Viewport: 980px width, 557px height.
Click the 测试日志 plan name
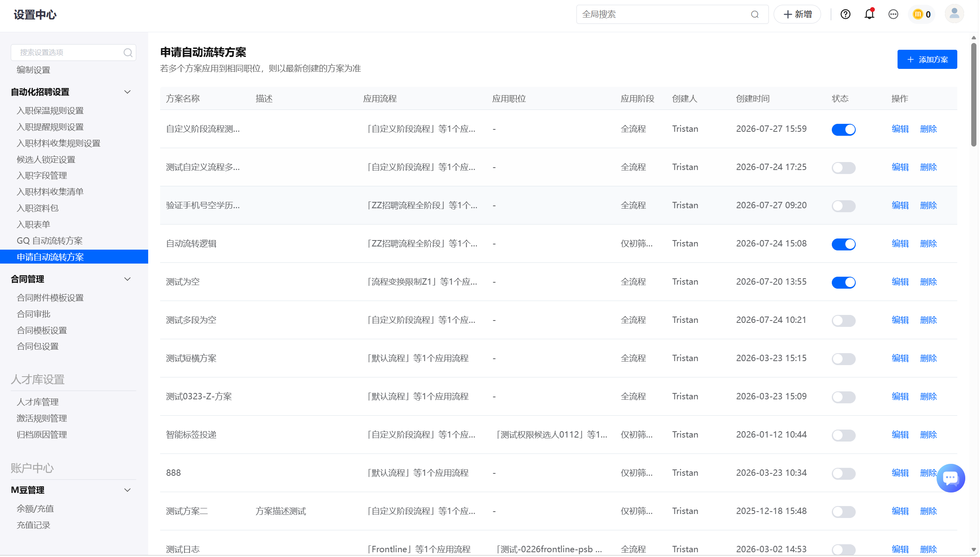(183, 549)
